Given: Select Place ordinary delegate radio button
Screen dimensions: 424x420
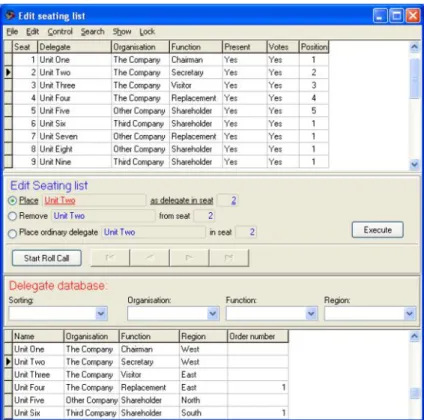Looking at the screenshot, I should (12, 233).
